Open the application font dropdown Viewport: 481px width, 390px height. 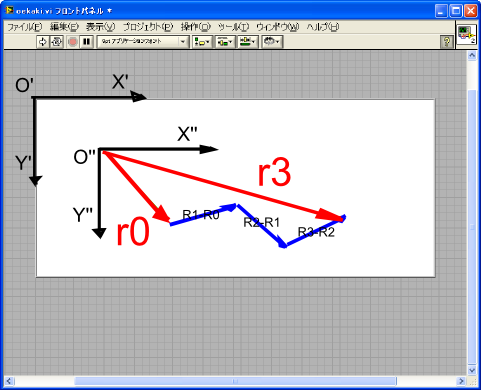[x=143, y=42]
